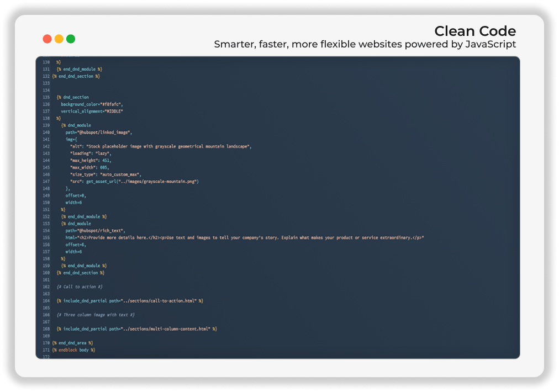Click the path="@hubspot/linked_image" line
559x392 pixels.
click(99, 133)
